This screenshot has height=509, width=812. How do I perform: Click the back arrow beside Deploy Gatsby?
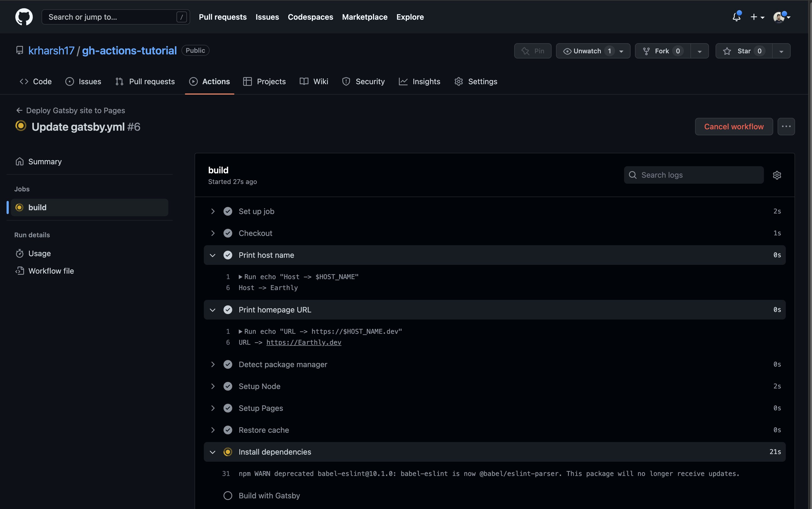19,110
